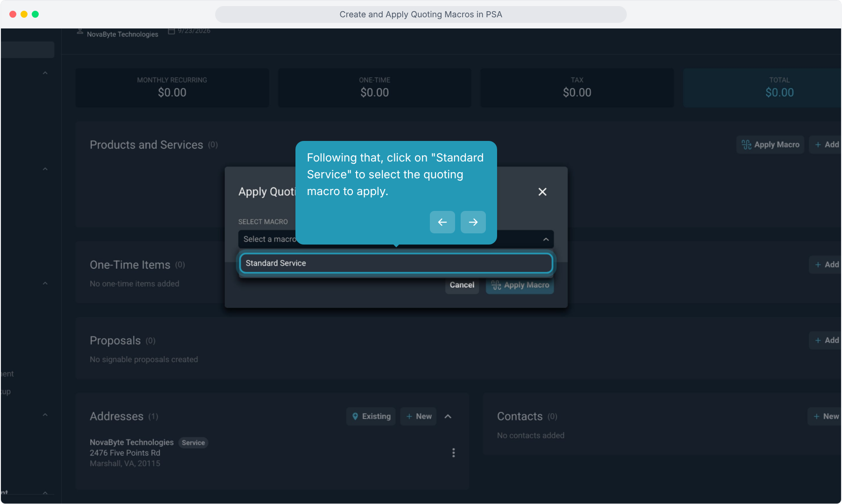Cancel the macro dialog
Image resolution: width=842 pixels, height=504 pixels.
pos(462,285)
